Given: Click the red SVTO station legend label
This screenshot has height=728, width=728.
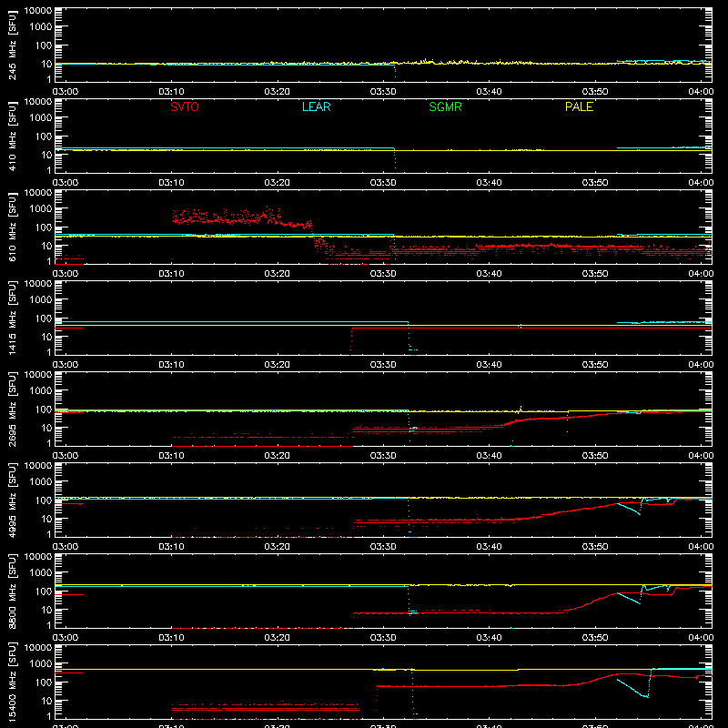Looking at the screenshot, I should [185, 106].
